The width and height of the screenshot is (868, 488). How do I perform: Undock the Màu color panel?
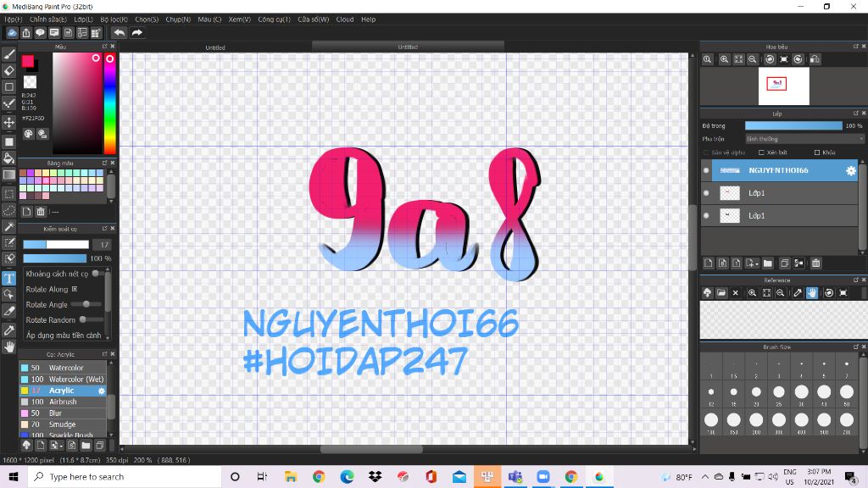(104, 47)
